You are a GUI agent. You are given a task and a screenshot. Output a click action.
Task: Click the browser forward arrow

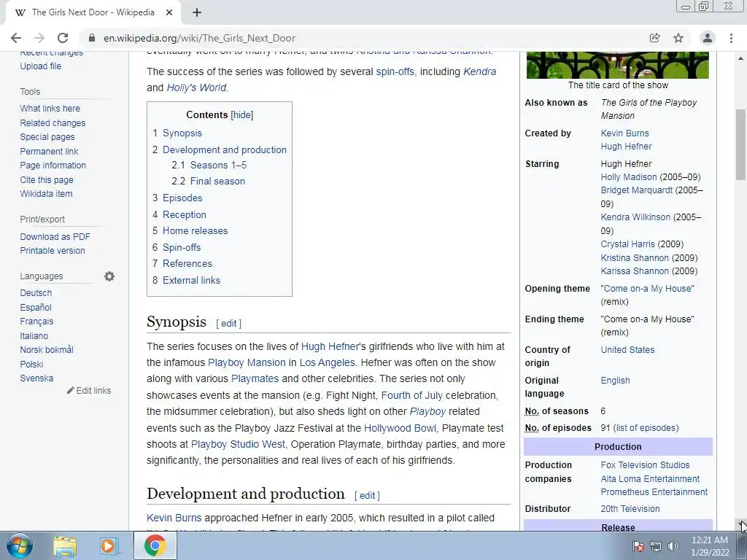39,38
